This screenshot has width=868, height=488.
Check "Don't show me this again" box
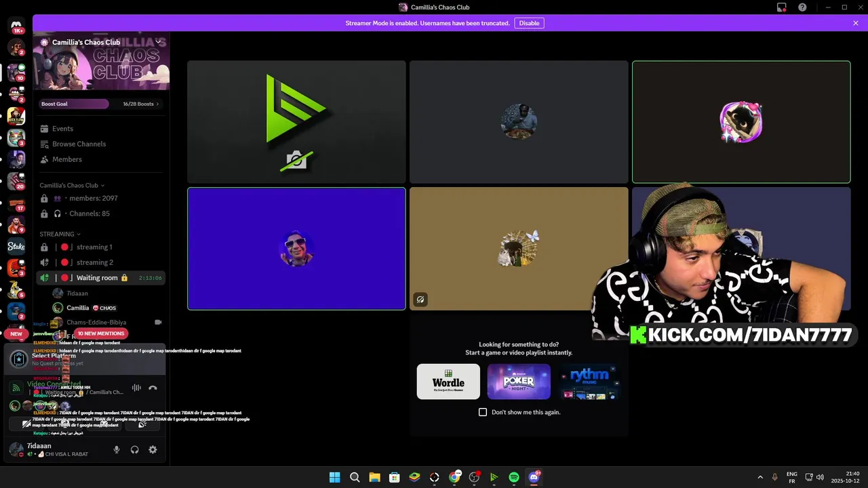tap(483, 412)
